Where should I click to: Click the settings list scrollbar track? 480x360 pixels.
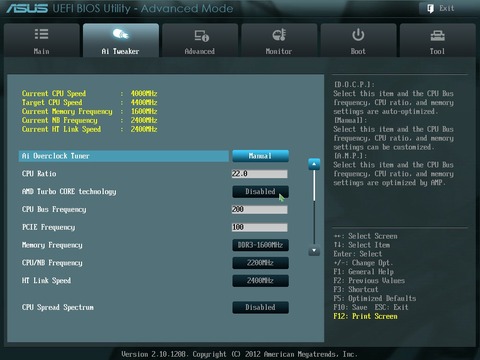pos(314,207)
